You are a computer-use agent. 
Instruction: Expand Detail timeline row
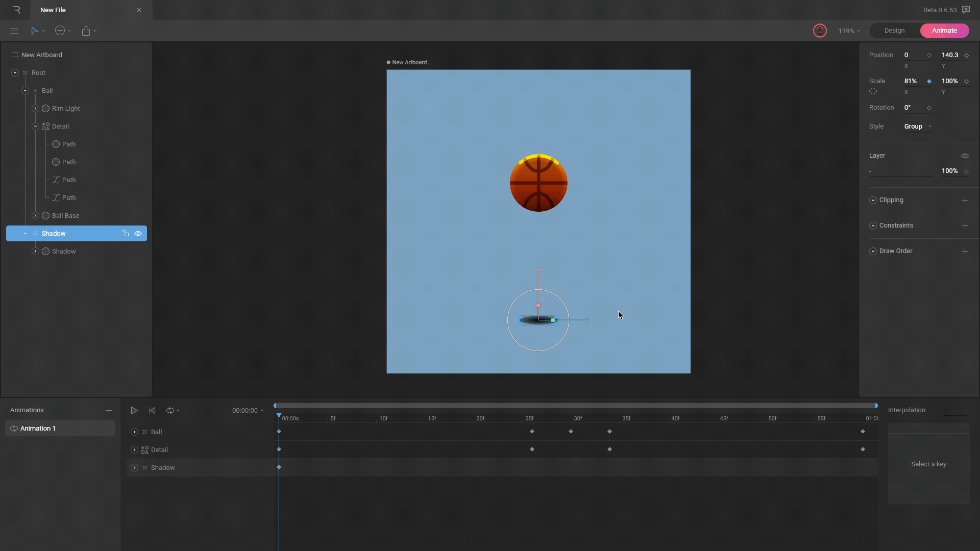pyautogui.click(x=134, y=450)
